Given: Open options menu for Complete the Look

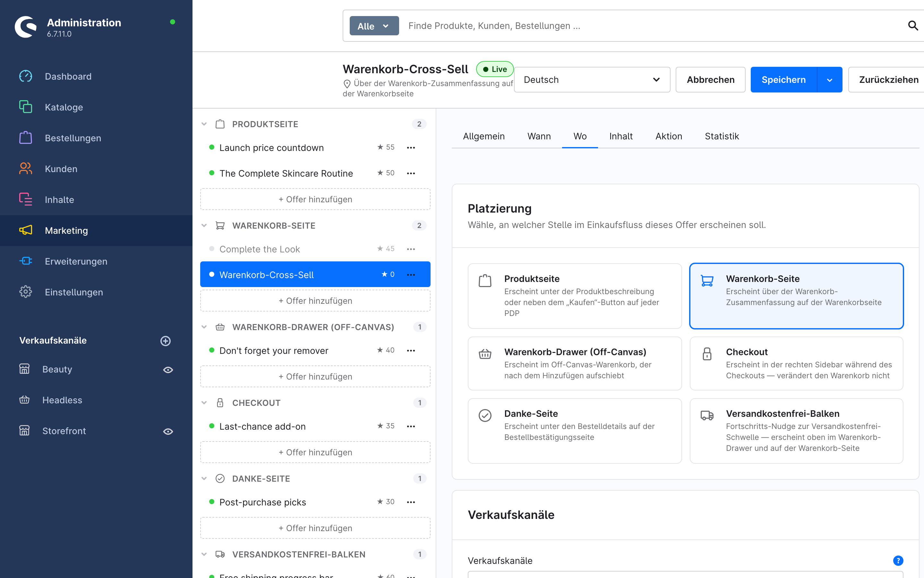Looking at the screenshot, I should (x=411, y=249).
